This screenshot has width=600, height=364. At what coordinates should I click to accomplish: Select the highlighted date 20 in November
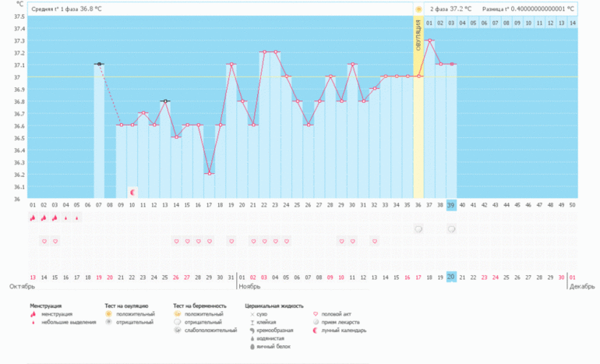coord(451,277)
